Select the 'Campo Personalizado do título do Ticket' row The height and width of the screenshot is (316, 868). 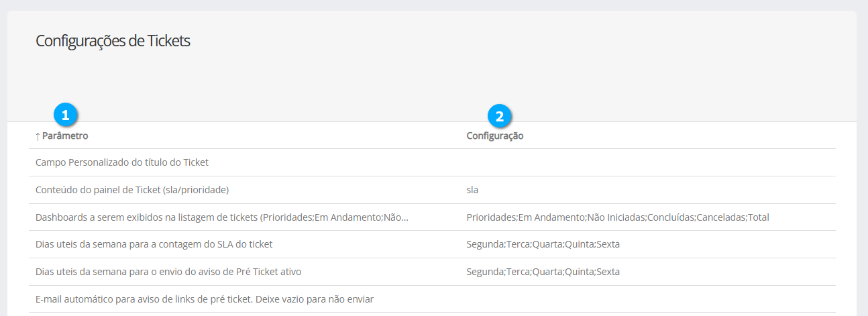122,162
